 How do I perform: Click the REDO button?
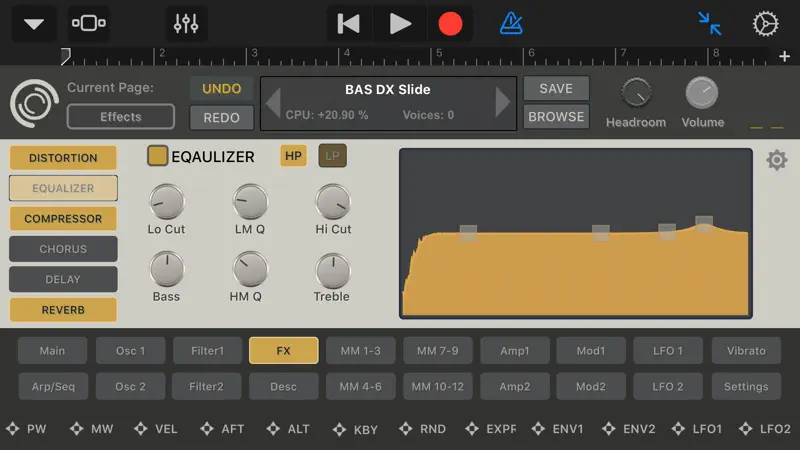(221, 118)
